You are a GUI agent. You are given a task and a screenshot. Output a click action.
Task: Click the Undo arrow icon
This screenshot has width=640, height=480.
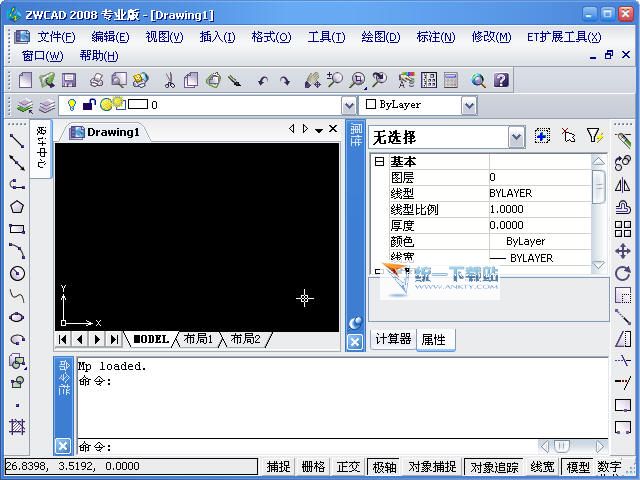point(263,80)
